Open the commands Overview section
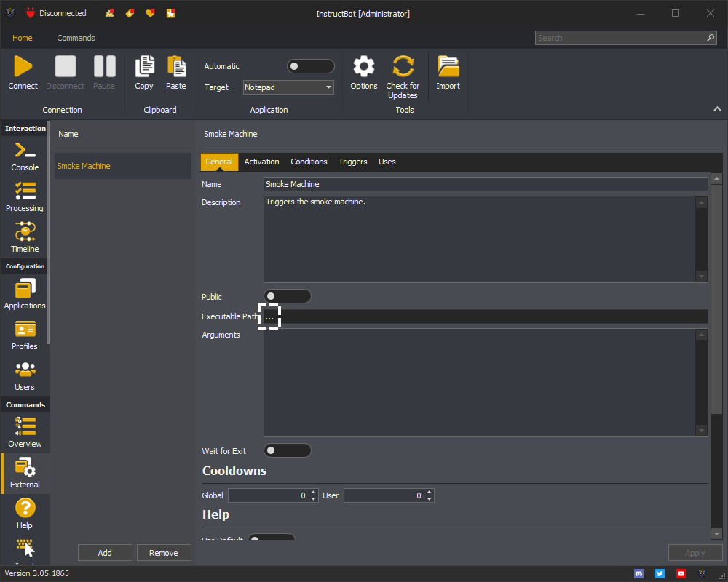728x582 pixels. click(x=25, y=433)
